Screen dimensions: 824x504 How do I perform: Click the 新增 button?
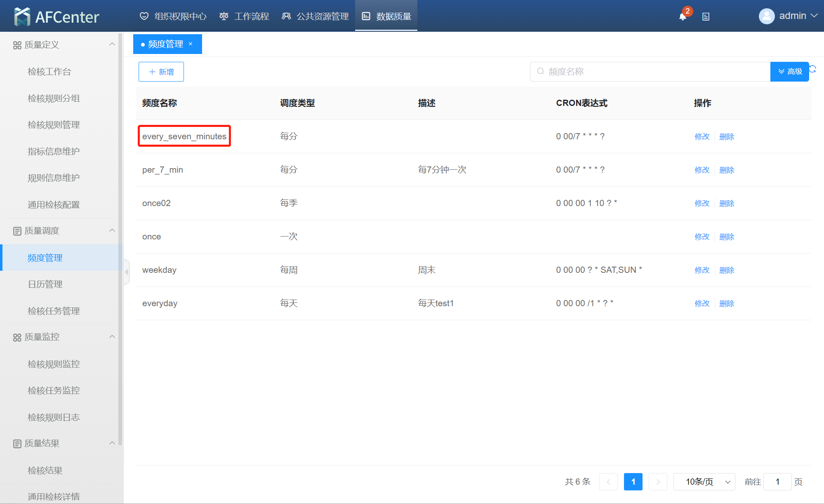point(161,72)
